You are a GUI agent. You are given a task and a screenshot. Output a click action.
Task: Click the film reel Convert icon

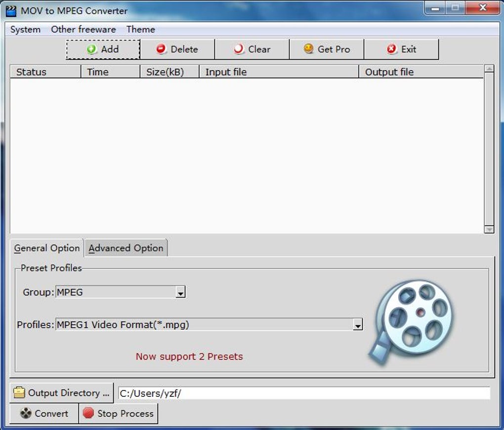coord(26,413)
